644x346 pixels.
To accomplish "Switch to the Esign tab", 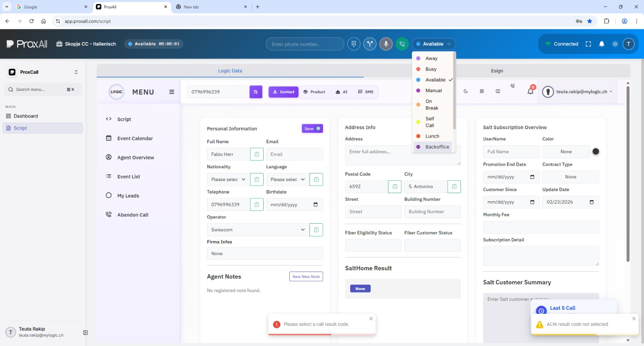I will (497, 71).
